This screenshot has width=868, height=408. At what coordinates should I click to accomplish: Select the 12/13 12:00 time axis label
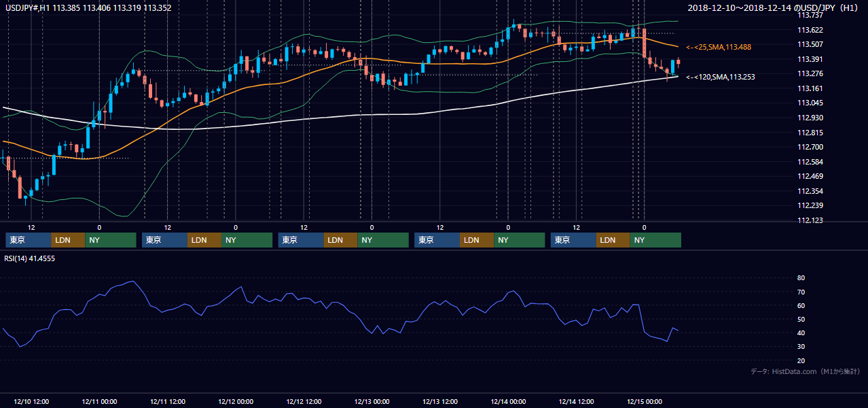click(439, 401)
